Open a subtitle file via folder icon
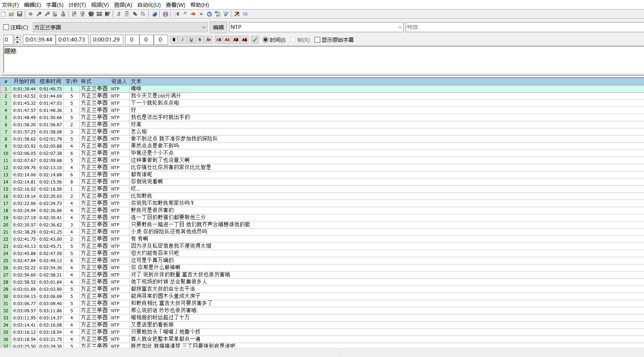Image resolution: width=644 pixels, height=357 pixels. [x=11, y=14]
